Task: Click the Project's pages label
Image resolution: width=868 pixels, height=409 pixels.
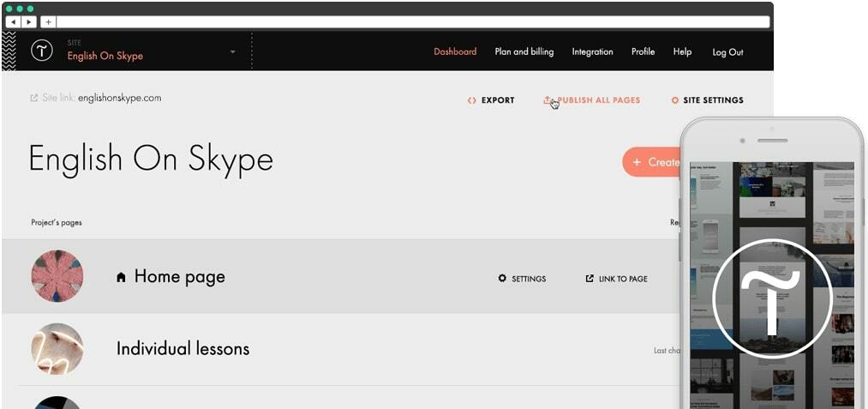Action: point(57,222)
